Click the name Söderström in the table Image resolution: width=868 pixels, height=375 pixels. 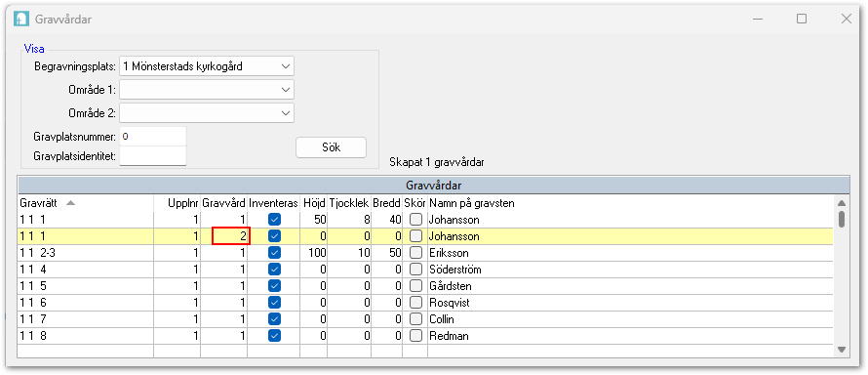click(455, 270)
